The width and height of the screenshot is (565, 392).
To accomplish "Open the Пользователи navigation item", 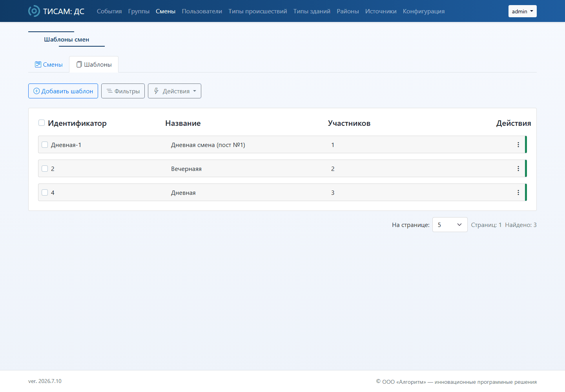I will click(202, 11).
